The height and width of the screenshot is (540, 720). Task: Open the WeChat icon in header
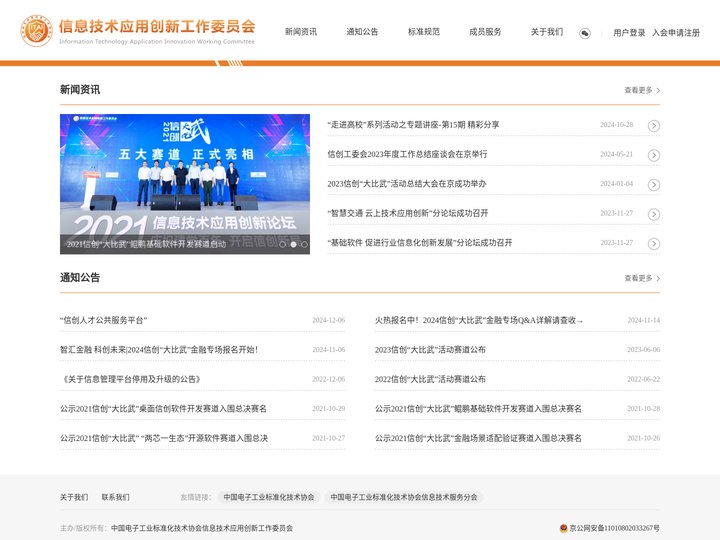[585, 33]
